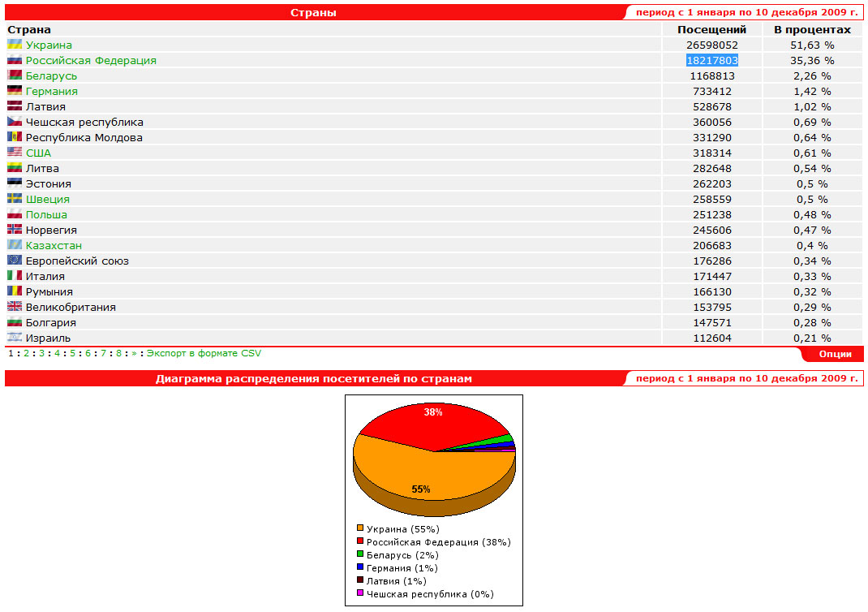
Task: Open the Опции button
Action: pyautogui.click(x=835, y=354)
